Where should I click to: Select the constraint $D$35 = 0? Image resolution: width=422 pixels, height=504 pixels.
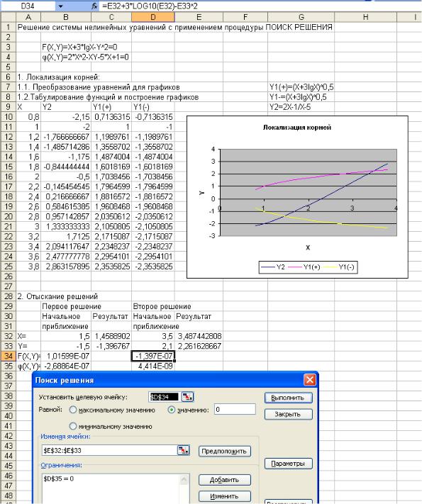[59, 478]
